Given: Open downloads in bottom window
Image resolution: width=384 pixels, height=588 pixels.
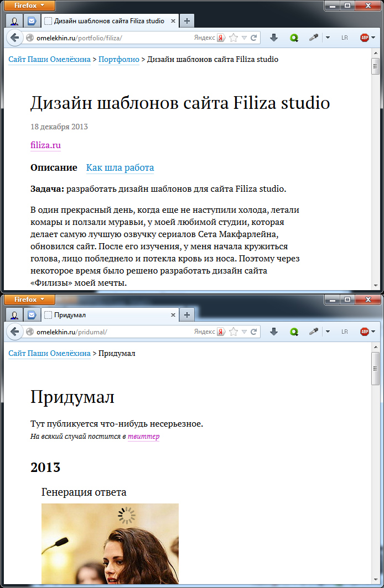Looking at the screenshot, I should 274,332.
